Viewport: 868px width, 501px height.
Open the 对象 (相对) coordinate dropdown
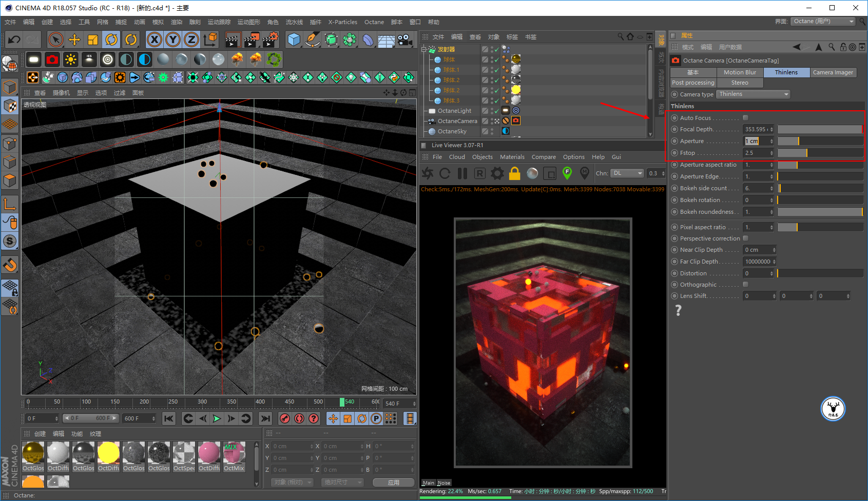pos(292,483)
